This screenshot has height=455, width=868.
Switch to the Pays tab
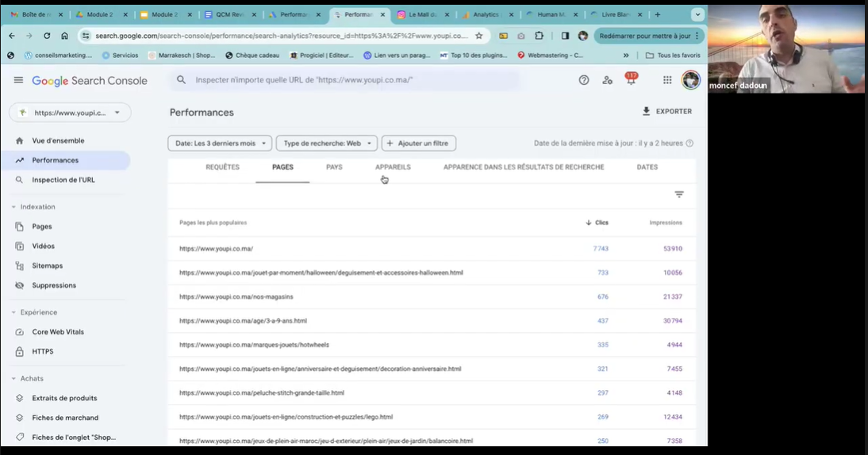pos(334,167)
